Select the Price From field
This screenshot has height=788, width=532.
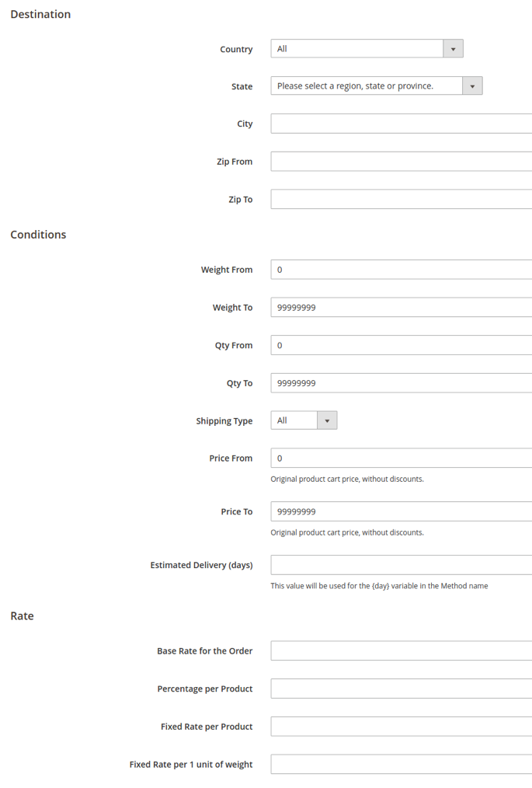click(x=401, y=459)
